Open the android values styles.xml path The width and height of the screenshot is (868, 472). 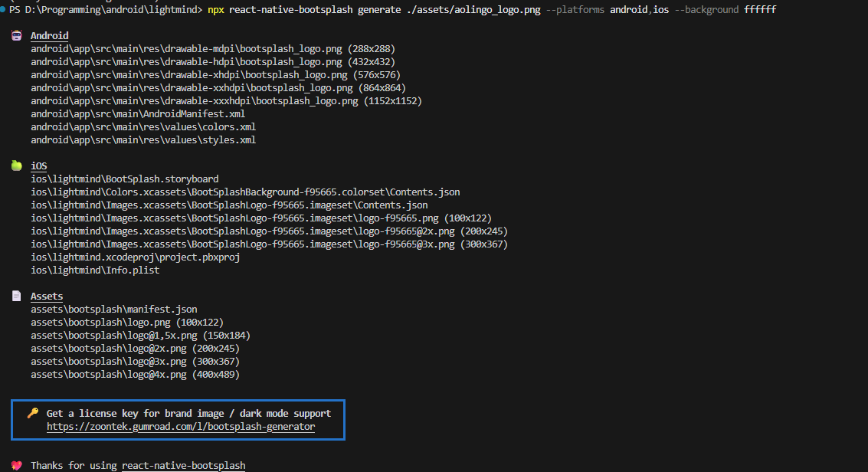[x=143, y=139]
